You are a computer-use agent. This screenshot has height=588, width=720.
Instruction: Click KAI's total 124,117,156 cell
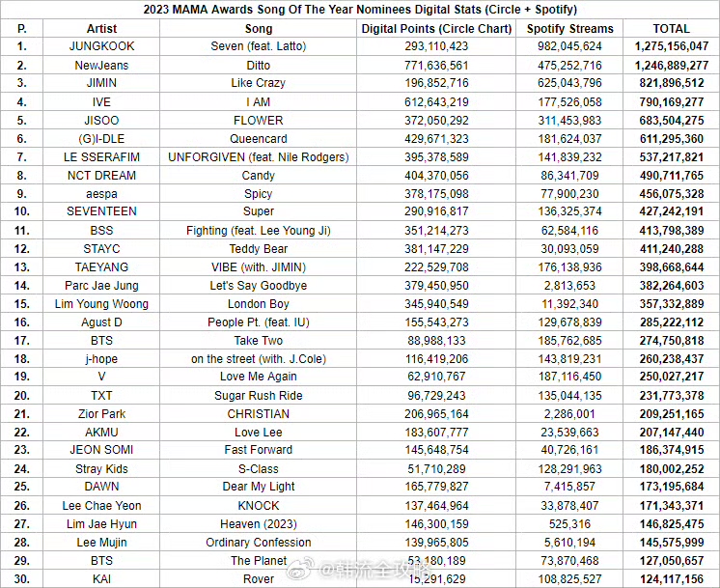[x=672, y=578]
